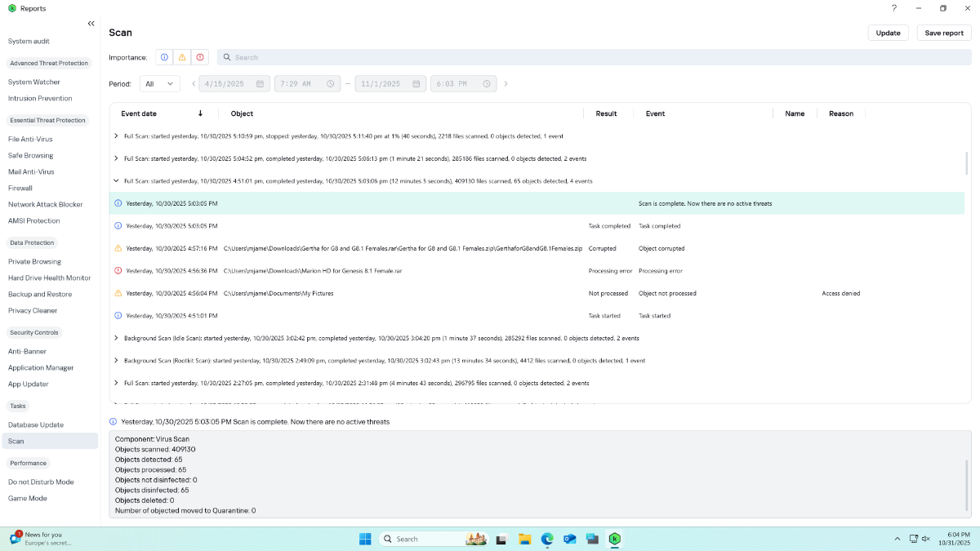Click the Reason column header

[841, 113]
